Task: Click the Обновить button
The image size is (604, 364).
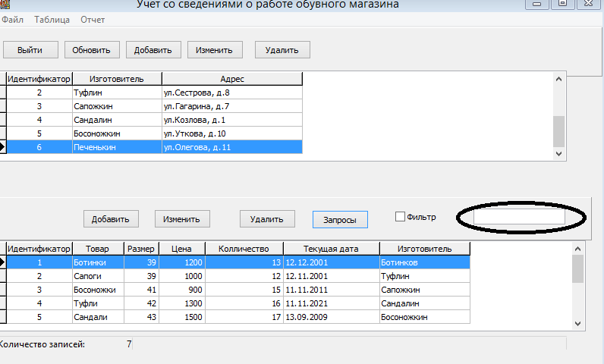Action: (x=92, y=50)
